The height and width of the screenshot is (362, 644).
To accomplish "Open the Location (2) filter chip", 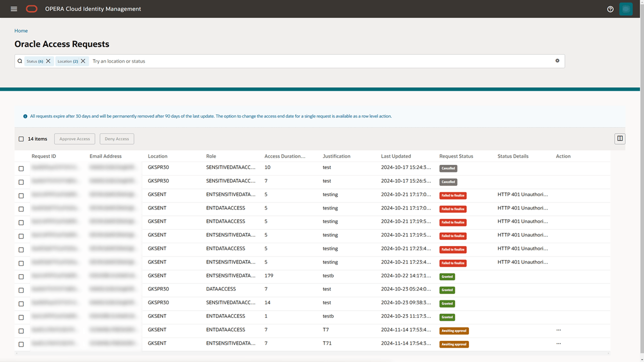I will [x=68, y=61].
